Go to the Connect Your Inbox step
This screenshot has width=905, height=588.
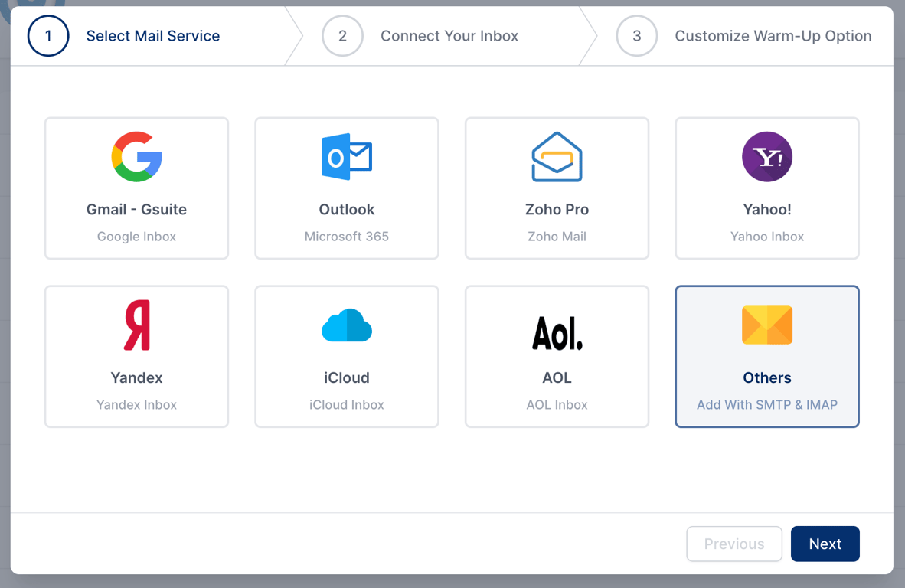(449, 36)
